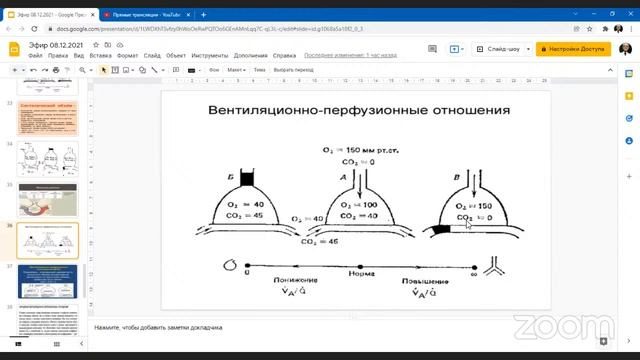640x360 pixels.
Task: Open a new browser tab
Action: (x=203, y=15)
